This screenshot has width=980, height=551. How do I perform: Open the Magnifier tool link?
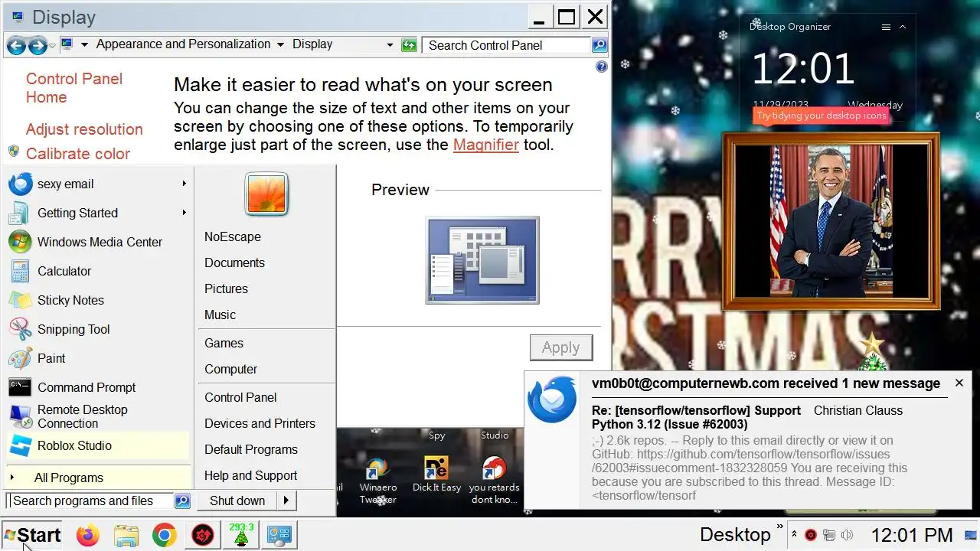coord(486,145)
